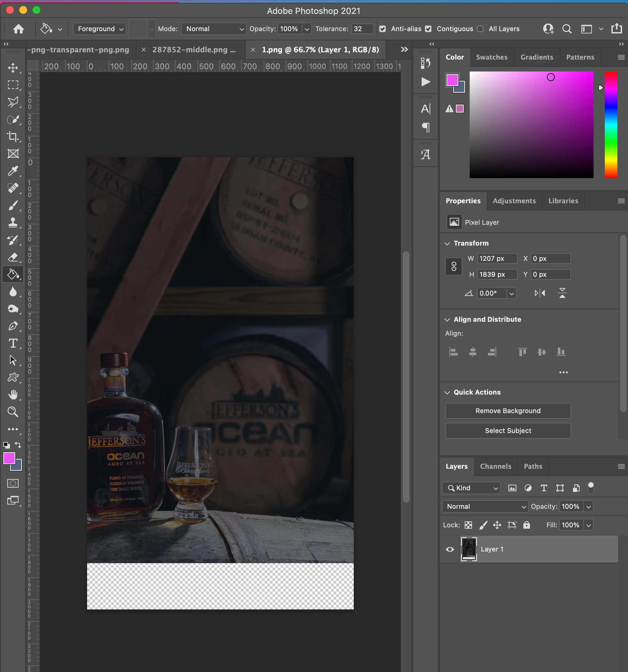Switch to the Adjustments tab
Image resolution: width=628 pixels, height=672 pixels.
tap(514, 201)
